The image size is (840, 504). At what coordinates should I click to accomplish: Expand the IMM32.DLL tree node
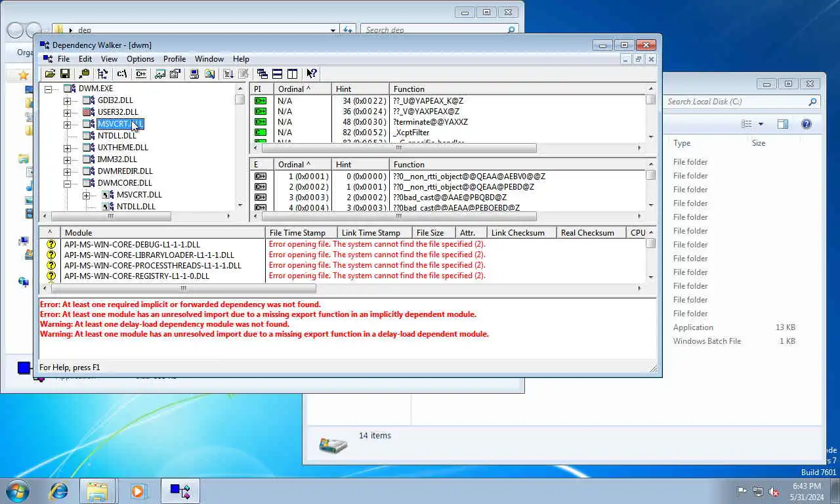(67, 159)
